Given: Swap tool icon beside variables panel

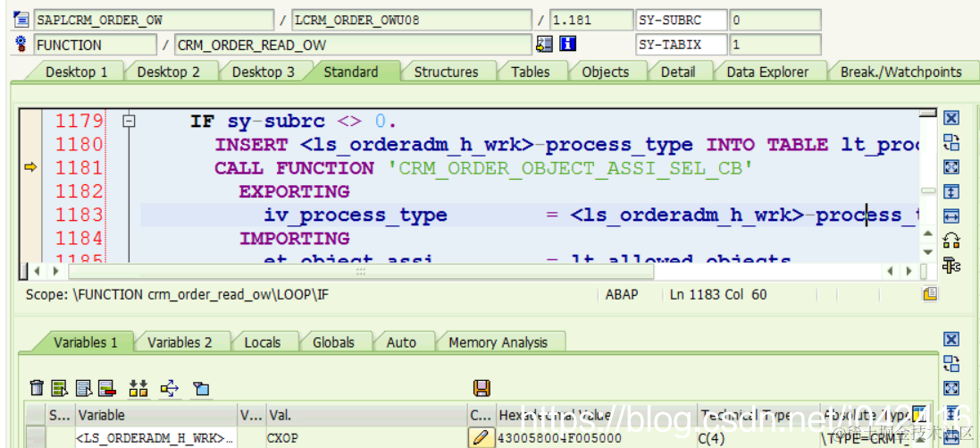Looking at the screenshot, I should 951,364.
